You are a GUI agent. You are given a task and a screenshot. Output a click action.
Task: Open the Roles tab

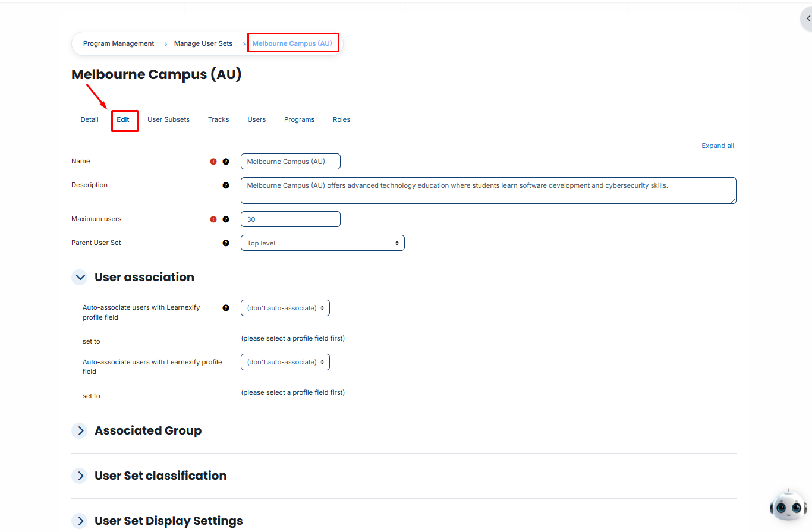click(342, 119)
